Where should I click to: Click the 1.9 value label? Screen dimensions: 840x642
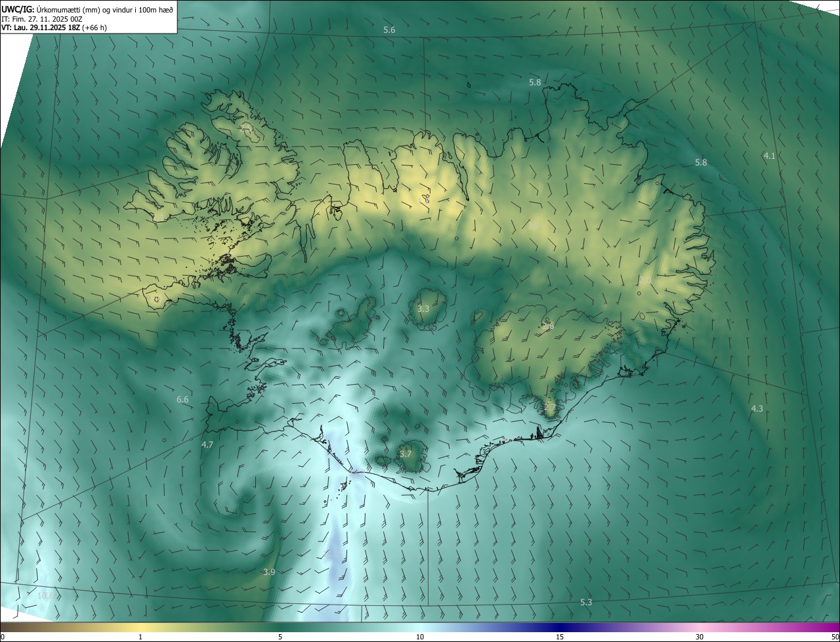pyautogui.click(x=534, y=225)
